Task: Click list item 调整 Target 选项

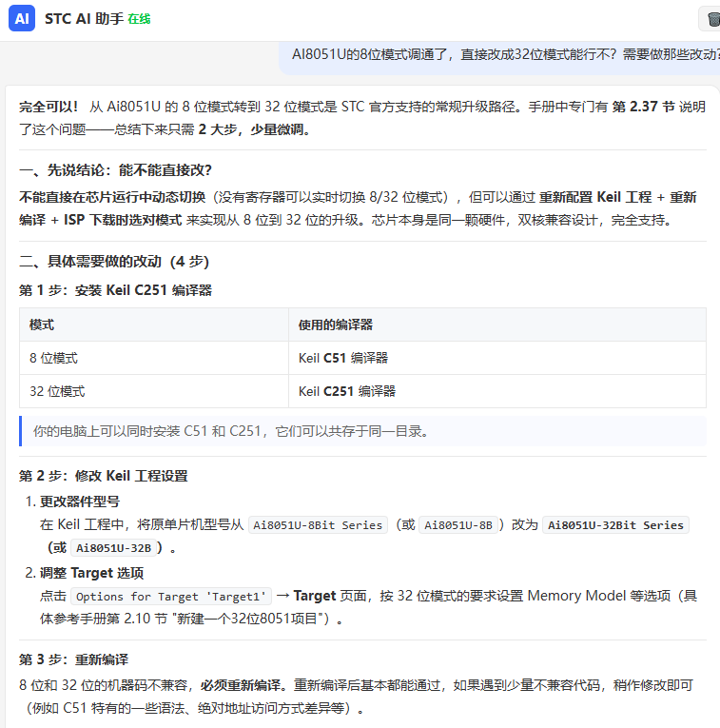Action: pos(92,574)
